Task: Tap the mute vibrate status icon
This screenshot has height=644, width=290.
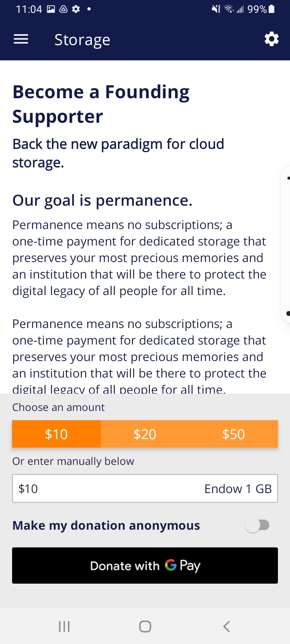Action: click(216, 9)
